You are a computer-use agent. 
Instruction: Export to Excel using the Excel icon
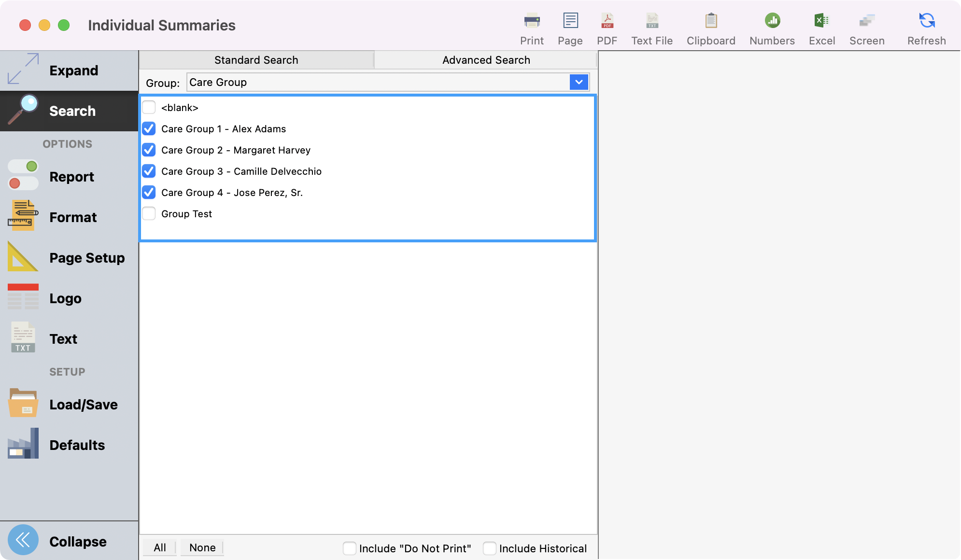click(x=822, y=27)
